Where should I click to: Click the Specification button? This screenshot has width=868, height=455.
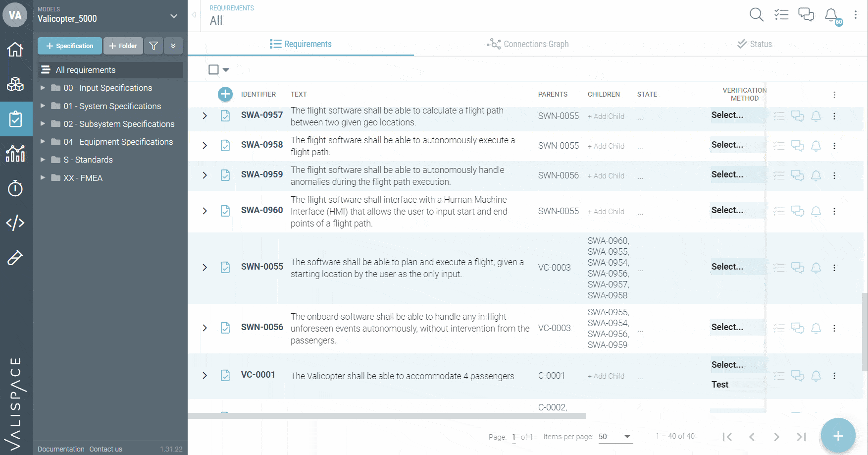(x=69, y=46)
